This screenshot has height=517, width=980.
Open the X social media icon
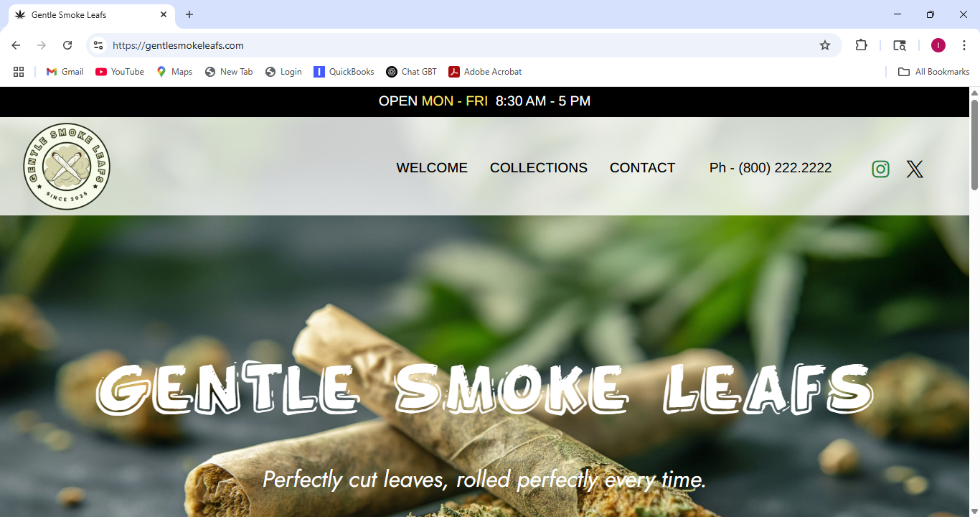pyautogui.click(x=915, y=169)
